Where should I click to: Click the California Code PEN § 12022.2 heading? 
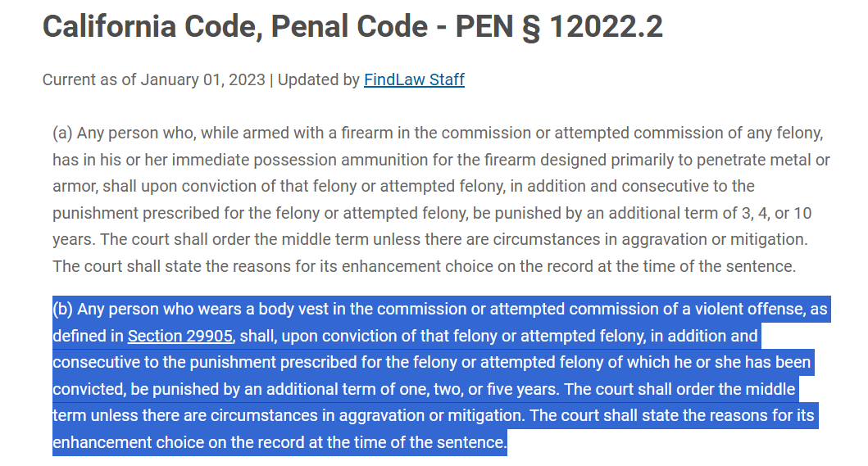point(352,26)
